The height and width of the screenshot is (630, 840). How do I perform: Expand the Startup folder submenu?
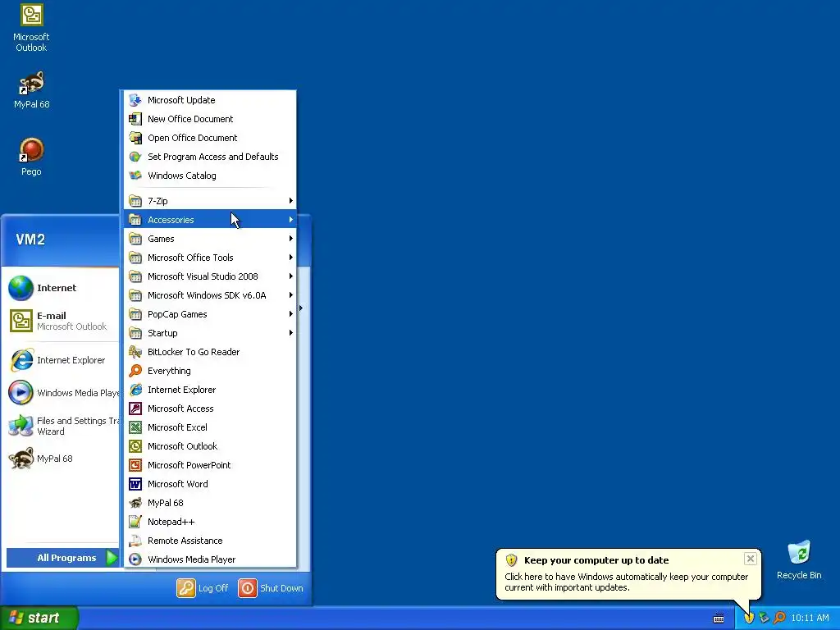tap(209, 333)
